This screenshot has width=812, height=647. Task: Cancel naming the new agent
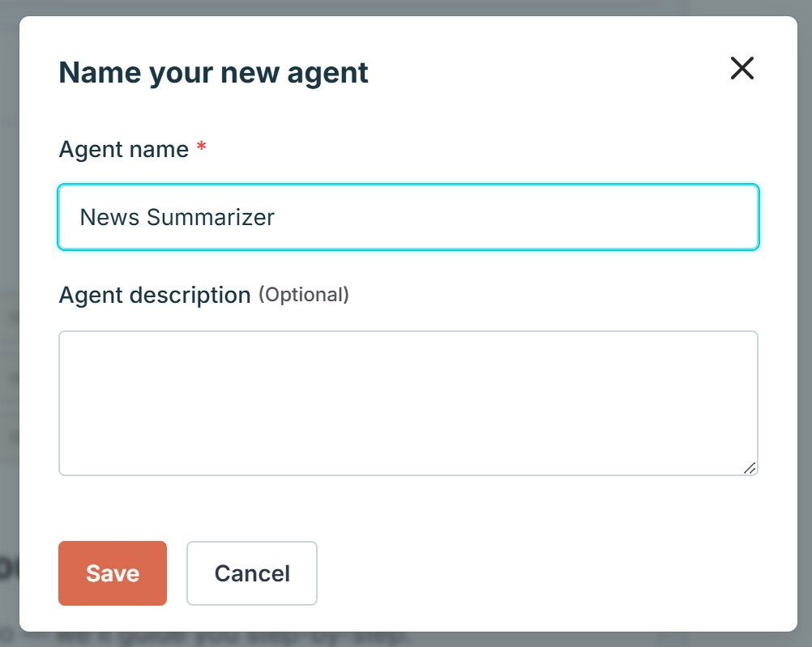pyautogui.click(x=251, y=573)
